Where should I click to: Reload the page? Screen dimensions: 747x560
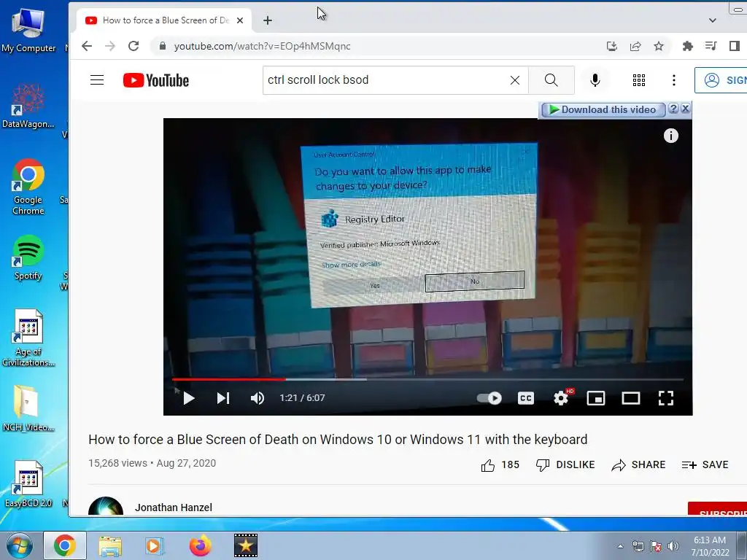pyautogui.click(x=134, y=46)
